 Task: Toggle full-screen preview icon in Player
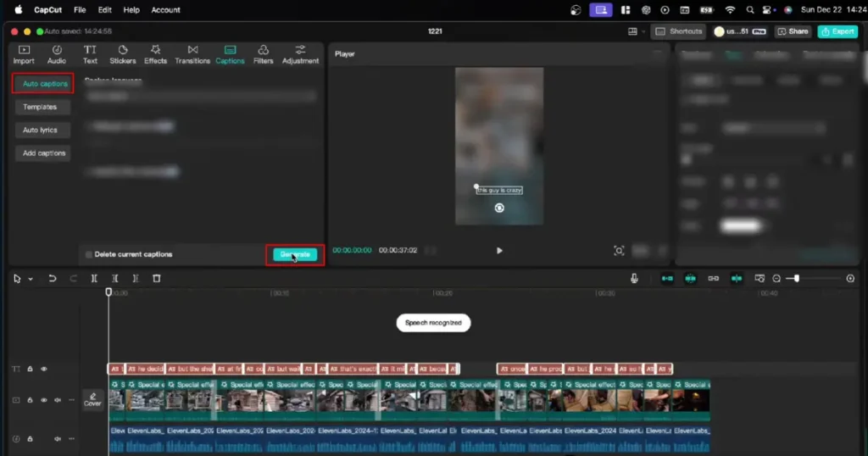tap(619, 251)
